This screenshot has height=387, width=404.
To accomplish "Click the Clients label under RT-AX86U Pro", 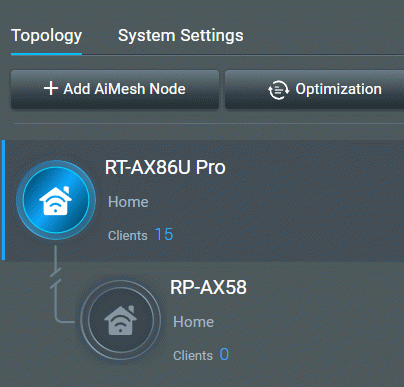I will [x=128, y=236].
